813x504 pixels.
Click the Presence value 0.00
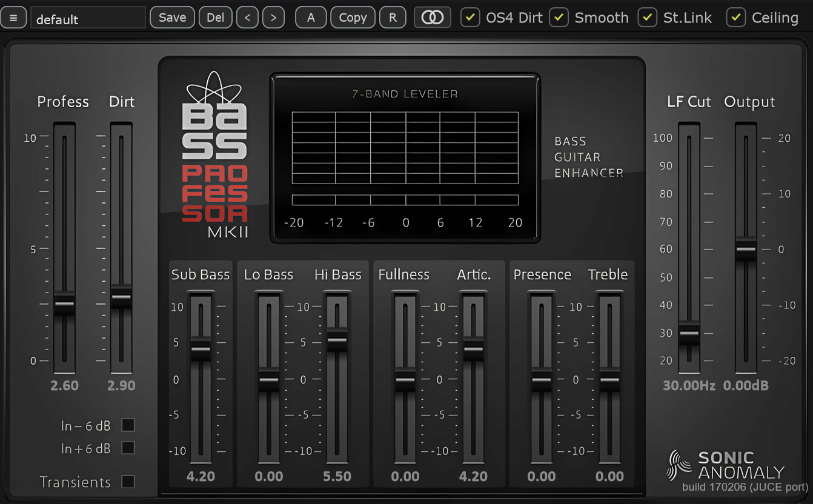(x=542, y=477)
